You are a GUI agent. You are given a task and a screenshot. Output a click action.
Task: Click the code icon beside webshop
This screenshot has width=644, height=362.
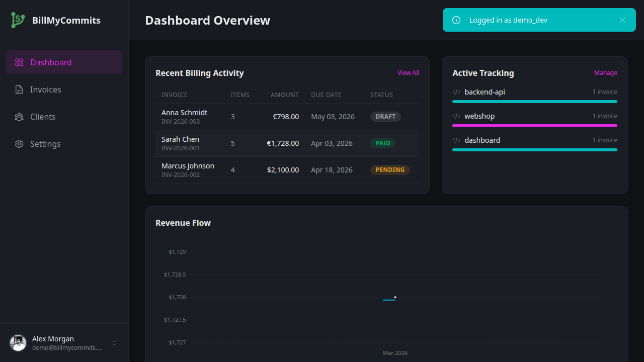tap(456, 116)
